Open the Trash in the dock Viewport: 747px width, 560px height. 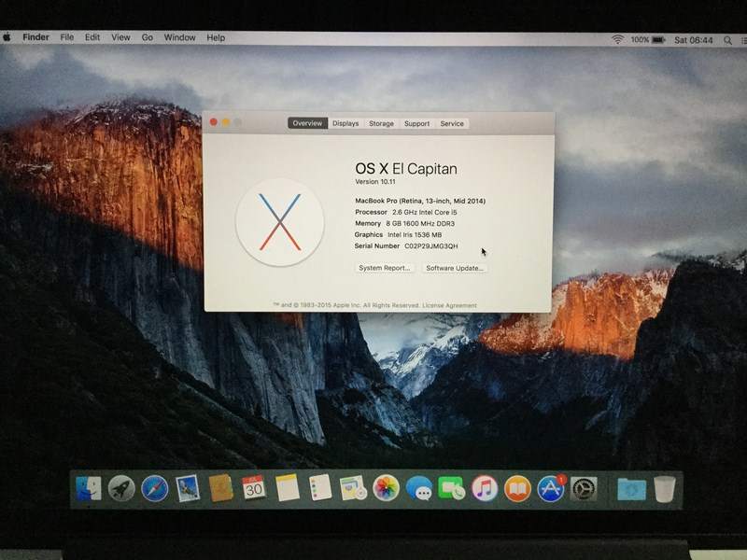664,488
